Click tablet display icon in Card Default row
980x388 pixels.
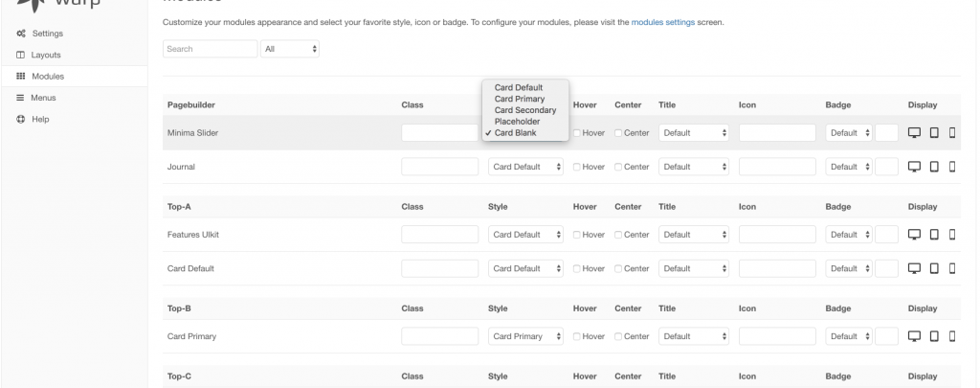(x=934, y=268)
